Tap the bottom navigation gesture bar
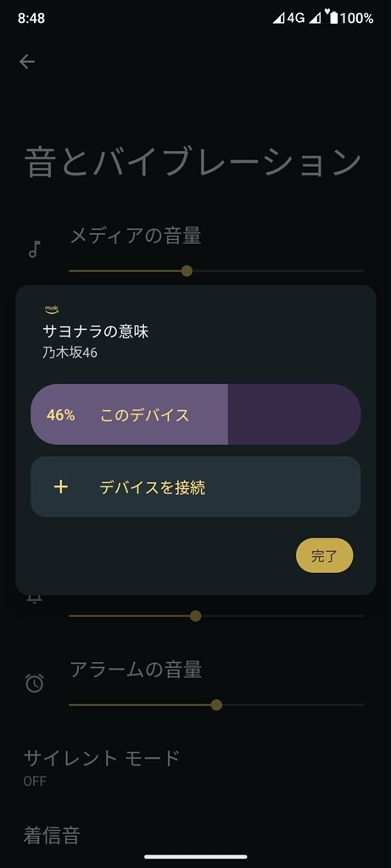The width and height of the screenshot is (391, 868). pyautogui.click(x=195, y=857)
